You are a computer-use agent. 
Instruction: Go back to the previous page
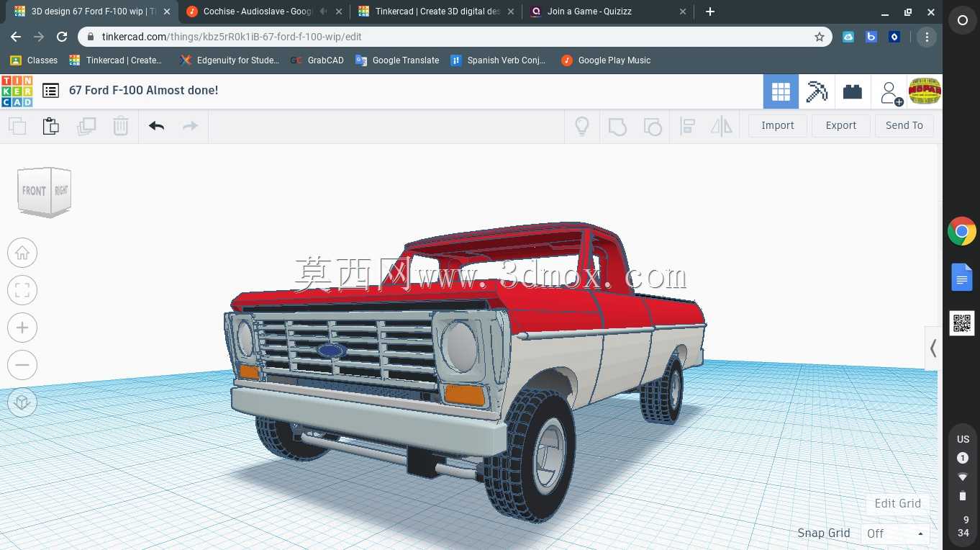coord(16,37)
